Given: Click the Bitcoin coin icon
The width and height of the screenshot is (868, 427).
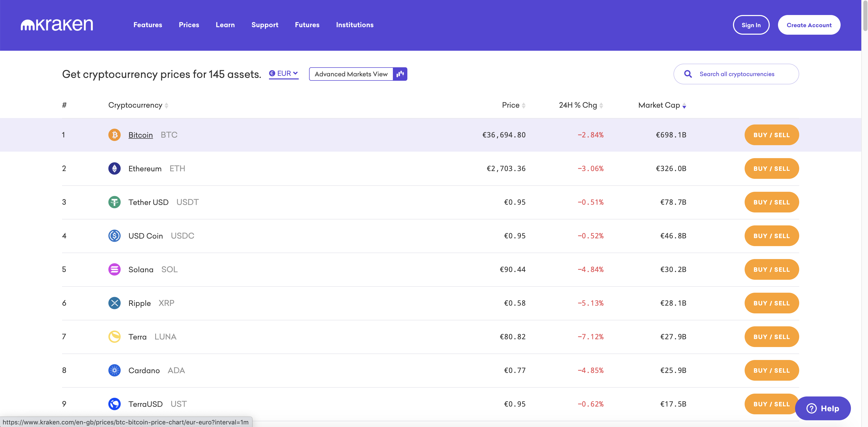Looking at the screenshot, I should (x=115, y=135).
